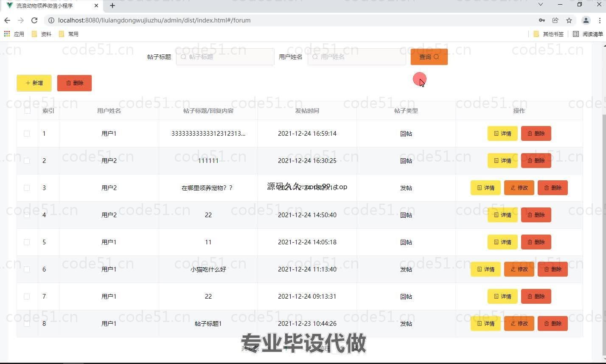Open the Chrome three-dot menu

coord(600,20)
